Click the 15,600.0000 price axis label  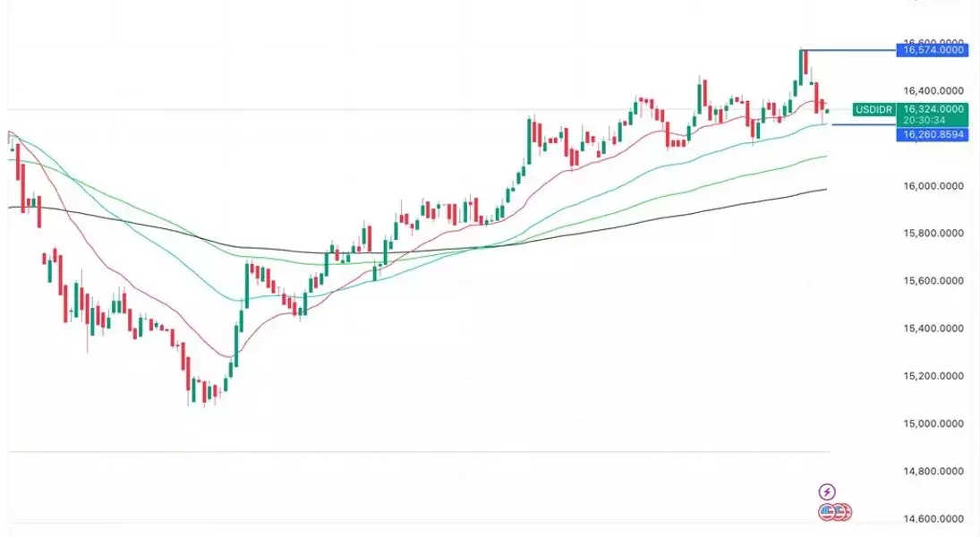(933, 281)
